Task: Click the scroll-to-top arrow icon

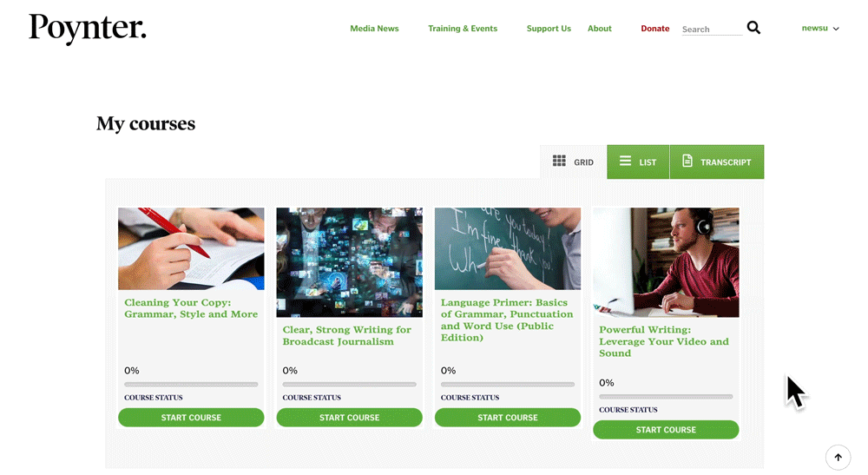Action: coord(838,458)
